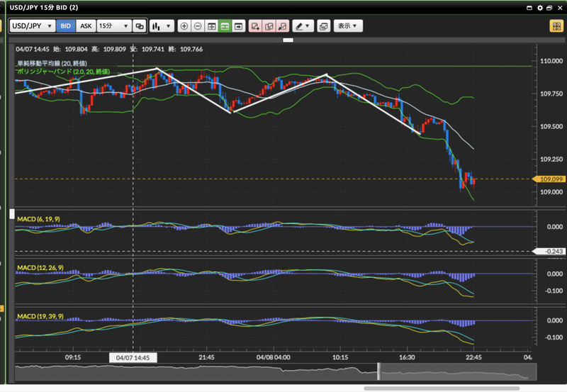Image resolution: width=567 pixels, height=392 pixels.
Task: Click the horizontal scrollbar at window bottom
Action: tap(442, 388)
